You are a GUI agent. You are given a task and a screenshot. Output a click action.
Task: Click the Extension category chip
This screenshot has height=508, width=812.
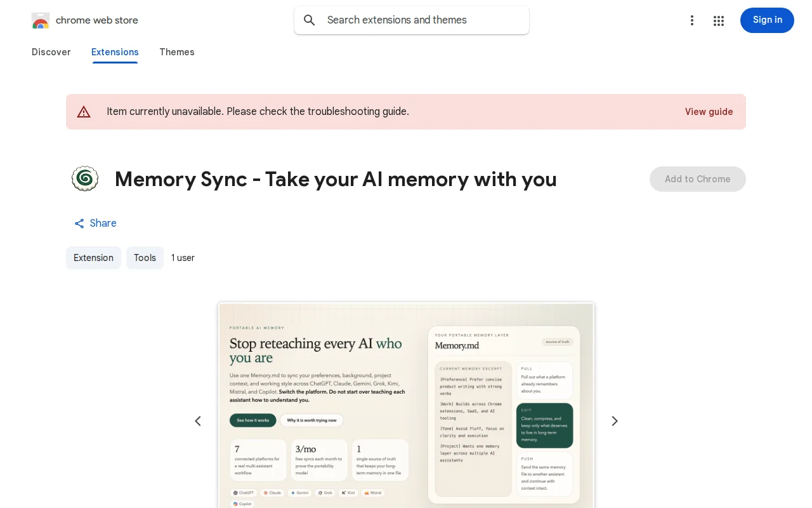(93, 258)
